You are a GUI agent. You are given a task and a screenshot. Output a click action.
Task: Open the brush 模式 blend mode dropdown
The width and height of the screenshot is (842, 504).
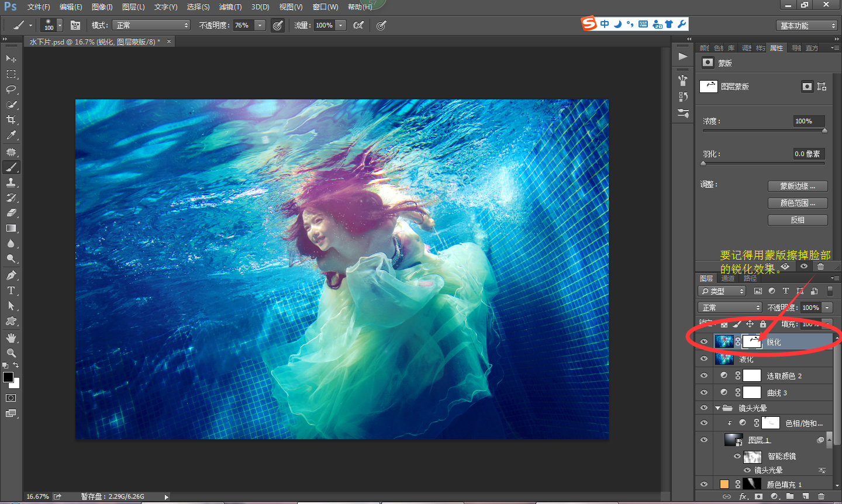click(152, 25)
